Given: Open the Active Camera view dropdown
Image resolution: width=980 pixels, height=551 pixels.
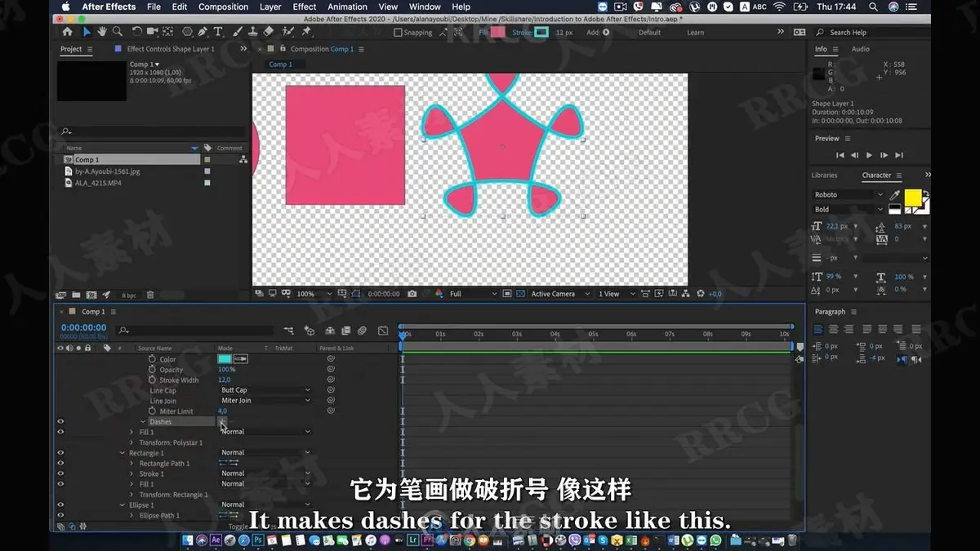Looking at the screenshot, I should (559, 294).
